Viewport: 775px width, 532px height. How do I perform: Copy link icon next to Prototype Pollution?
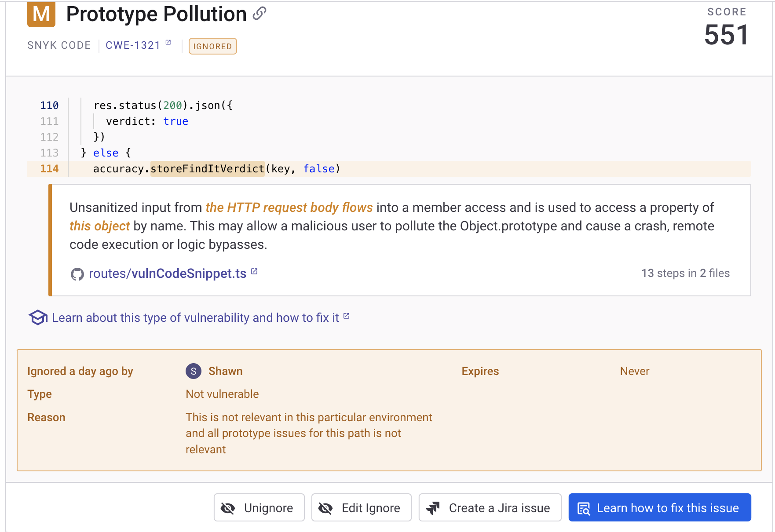pos(260,14)
